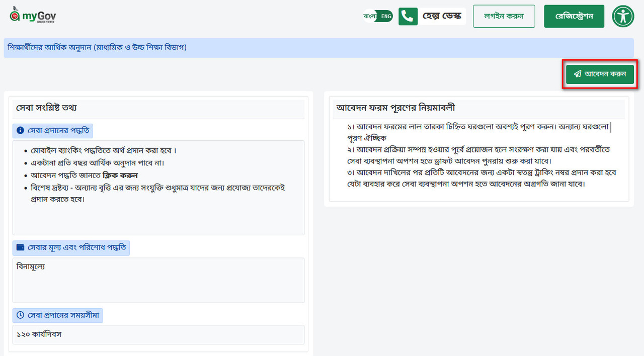
Task: Open the accessibility options icon
Action: (x=623, y=16)
